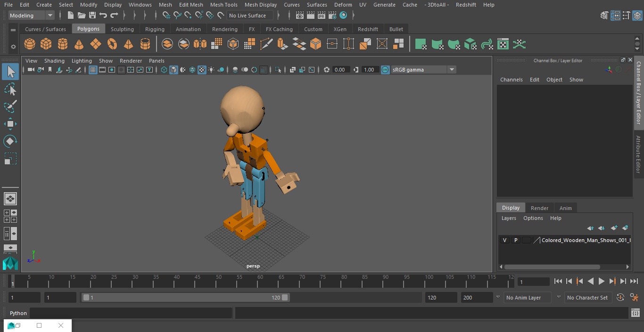Viewport: 644px width, 332px height.
Task: Open the Modeling workspace dropdown
Action: coord(32,16)
